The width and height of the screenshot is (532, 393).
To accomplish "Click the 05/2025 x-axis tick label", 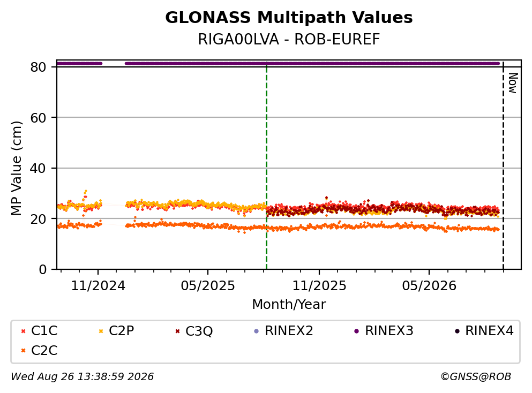I will (x=208, y=286).
